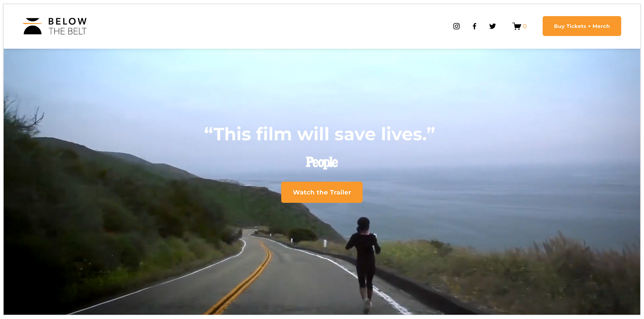Click the People magazine logo
Image resolution: width=644 pixels, height=319 pixels.
click(x=322, y=163)
